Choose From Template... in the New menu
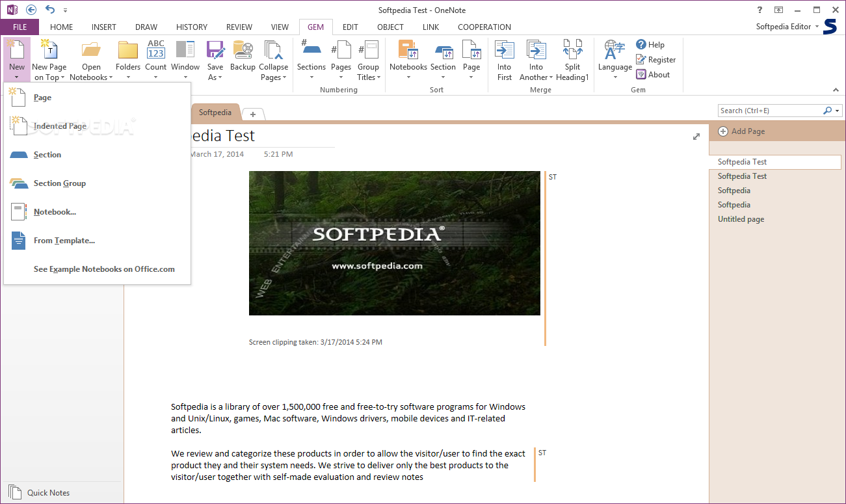 (97, 241)
